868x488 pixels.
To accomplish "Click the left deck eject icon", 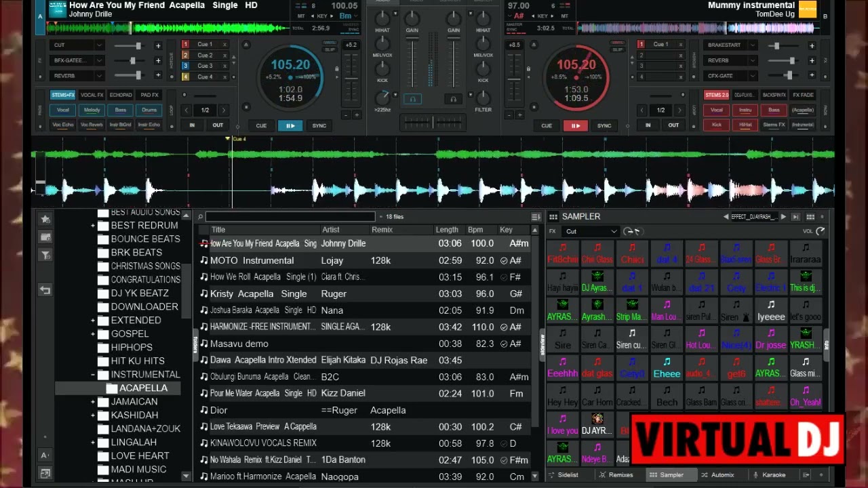I will coord(245,45).
